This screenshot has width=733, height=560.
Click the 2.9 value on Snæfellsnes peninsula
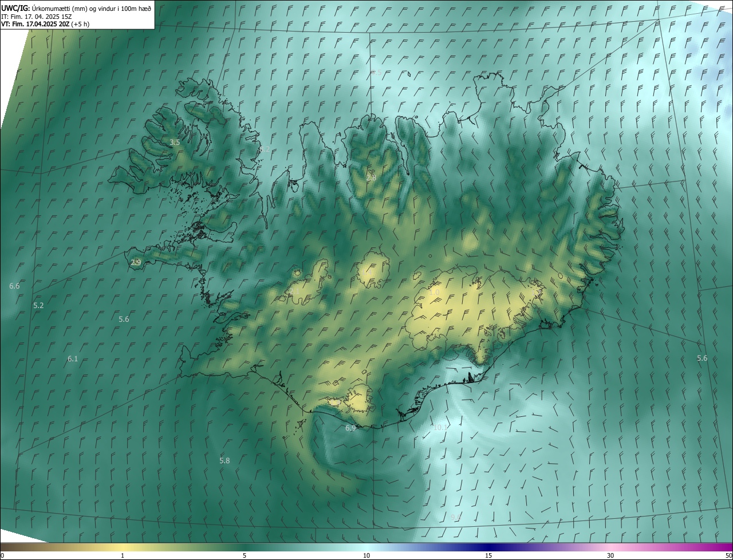pyautogui.click(x=136, y=262)
